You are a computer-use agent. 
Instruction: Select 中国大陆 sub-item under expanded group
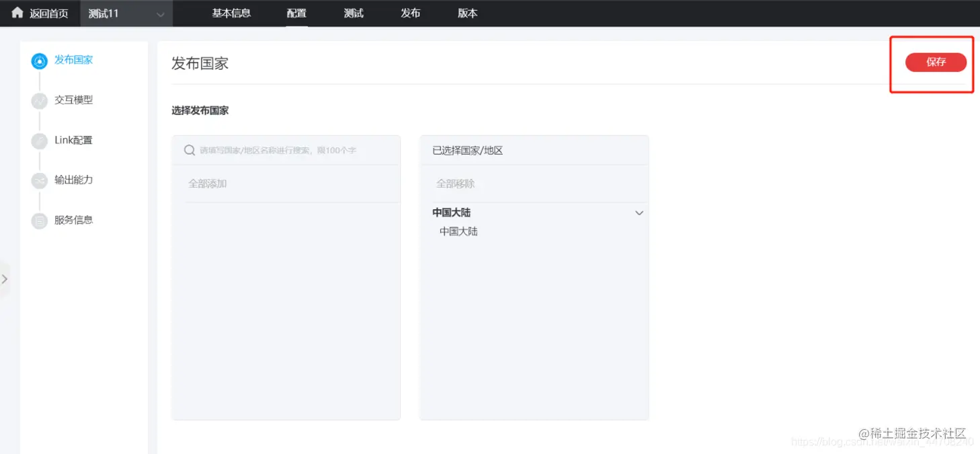coord(458,231)
